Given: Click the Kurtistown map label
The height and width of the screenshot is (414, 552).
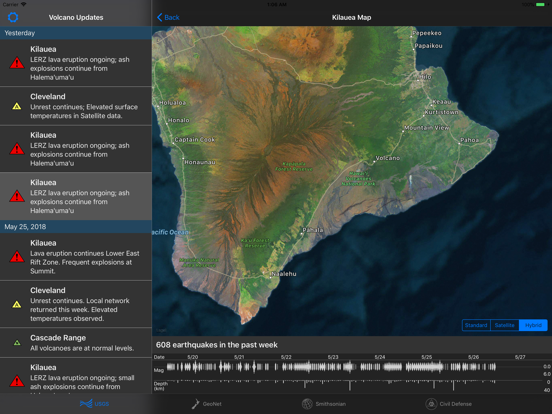Looking at the screenshot, I should pos(441,112).
